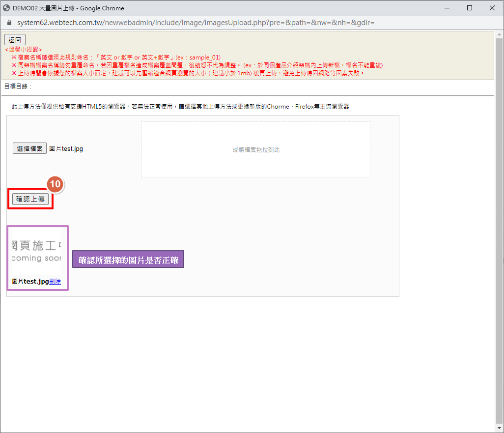Click the scrollbar up arrow

[500, 34]
